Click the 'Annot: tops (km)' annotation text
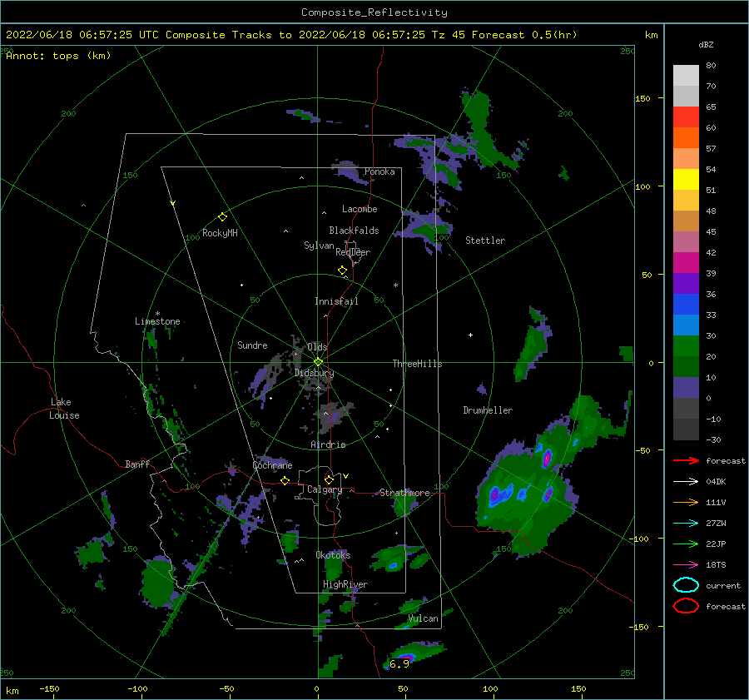Viewport: 749px width, 700px height. pos(58,56)
